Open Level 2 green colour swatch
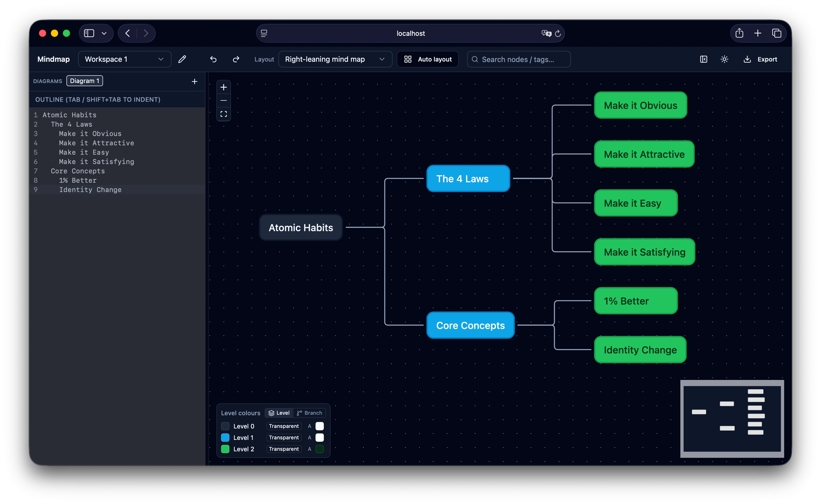This screenshot has width=821, height=504. coord(225,449)
